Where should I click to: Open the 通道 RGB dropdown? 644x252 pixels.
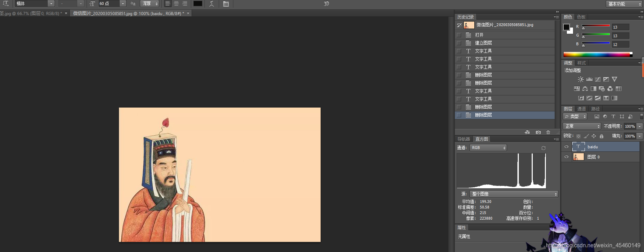point(488,148)
